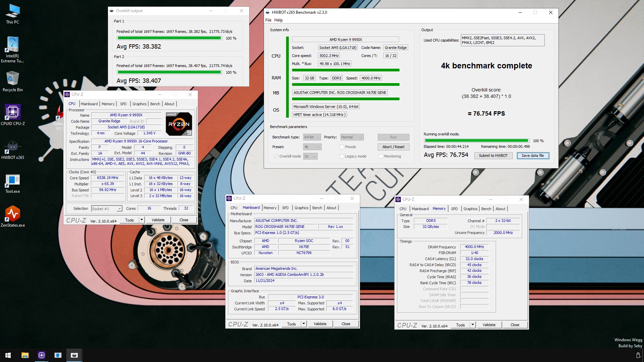Viewport: 644px width, 362px height.
Task: Click the Instructions field in CPU-Z
Action: pos(143,162)
